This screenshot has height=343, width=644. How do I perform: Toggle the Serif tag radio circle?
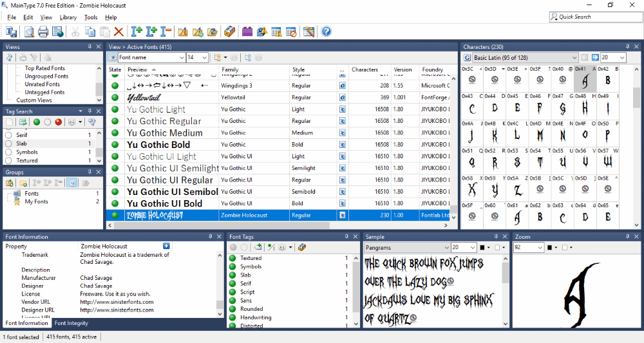[8, 135]
